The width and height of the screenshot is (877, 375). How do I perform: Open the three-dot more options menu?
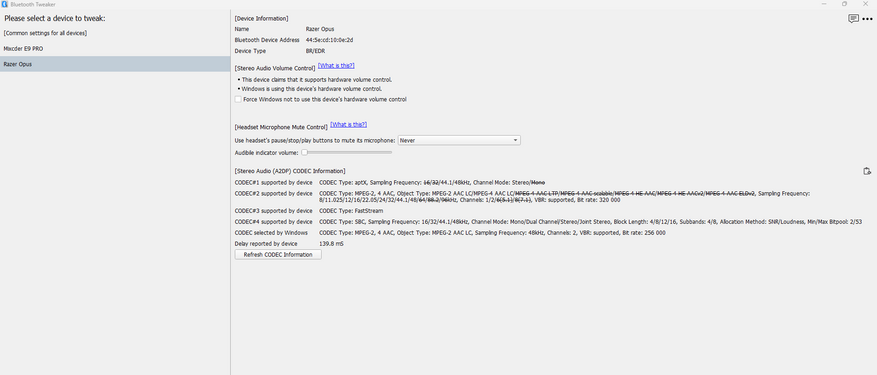(867, 19)
